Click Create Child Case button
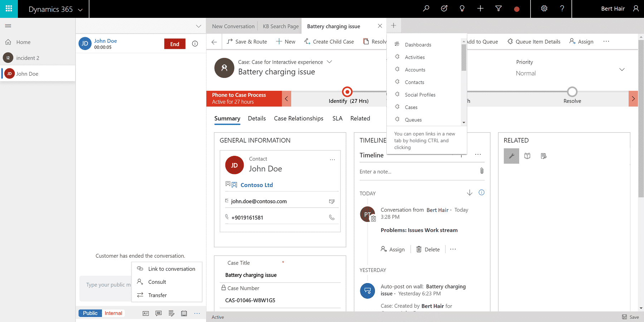Screen dimensions: 644x322 tap(329, 41)
